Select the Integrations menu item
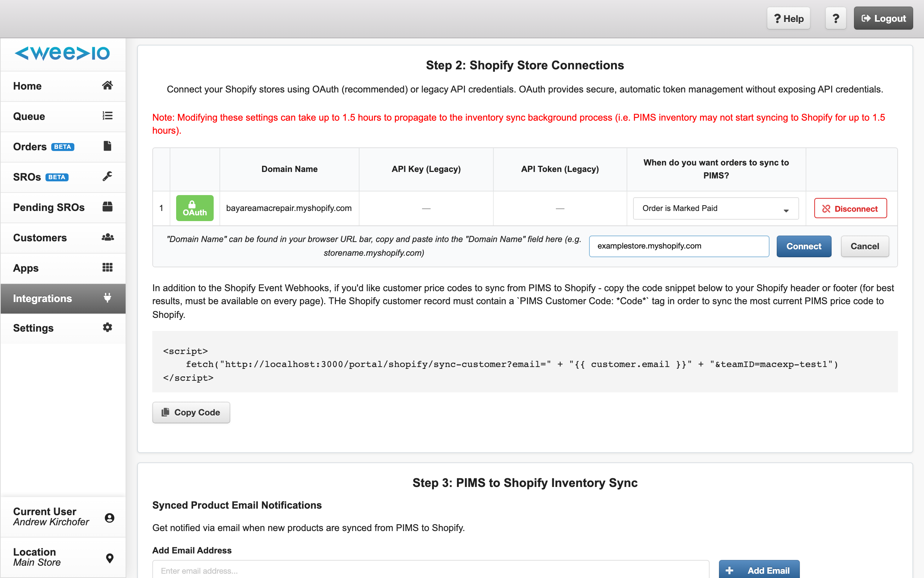The image size is (924, 578). coord(63,298)
